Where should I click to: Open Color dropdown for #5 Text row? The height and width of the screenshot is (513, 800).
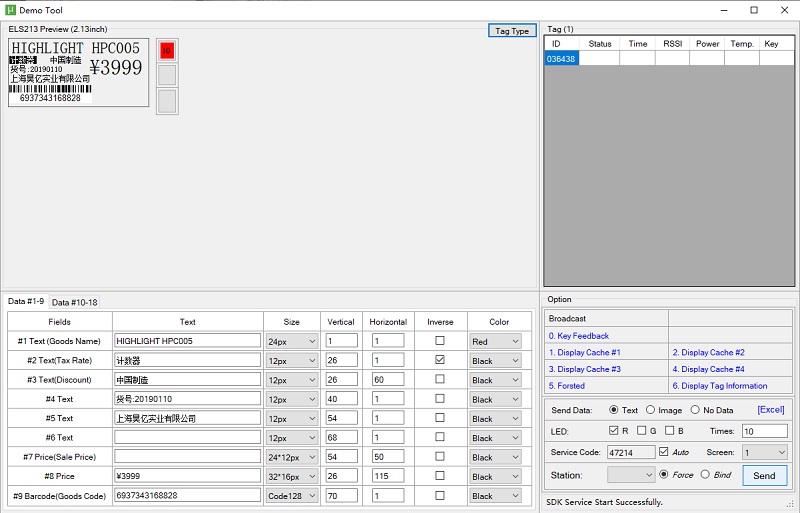495,419
